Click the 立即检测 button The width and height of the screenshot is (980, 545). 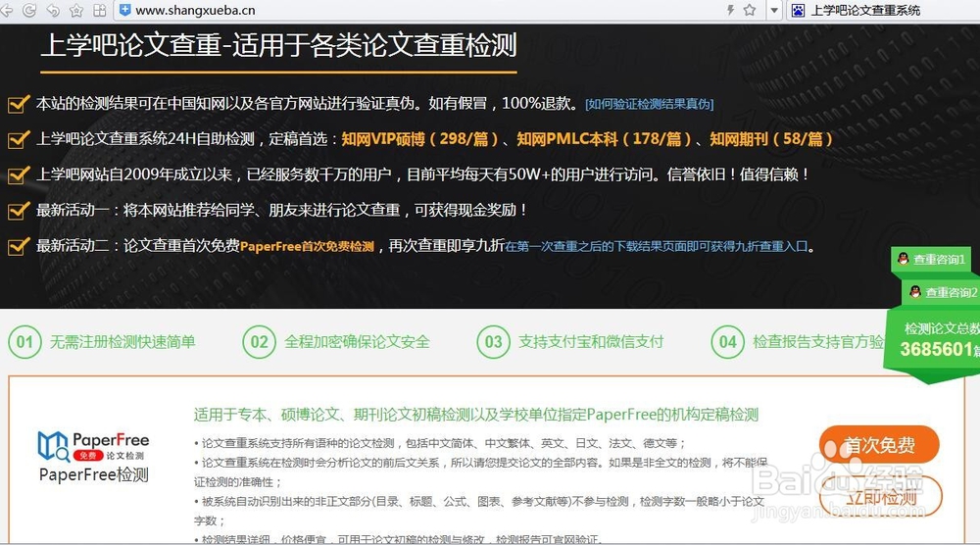pyautogui.click(x=880, y=498)
